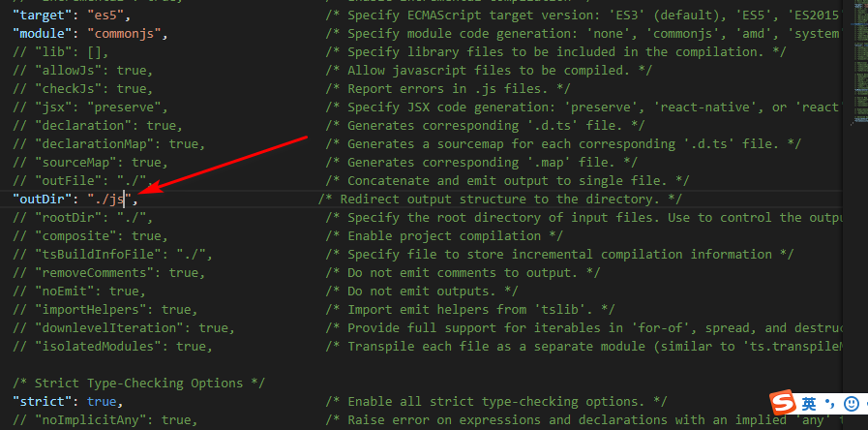Click the "target" property key
Image resolution: width=868 pixels, height=430 pixels.
click(42, 15)
